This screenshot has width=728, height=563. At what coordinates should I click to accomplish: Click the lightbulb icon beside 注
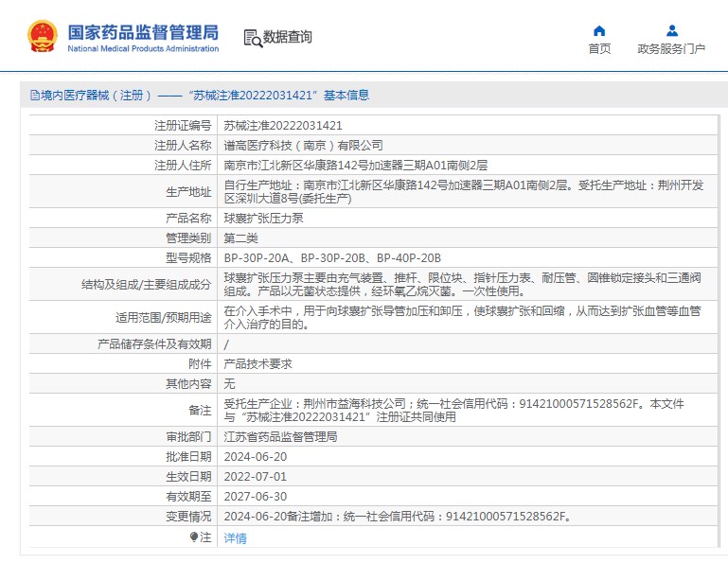[x=194, y=537]
